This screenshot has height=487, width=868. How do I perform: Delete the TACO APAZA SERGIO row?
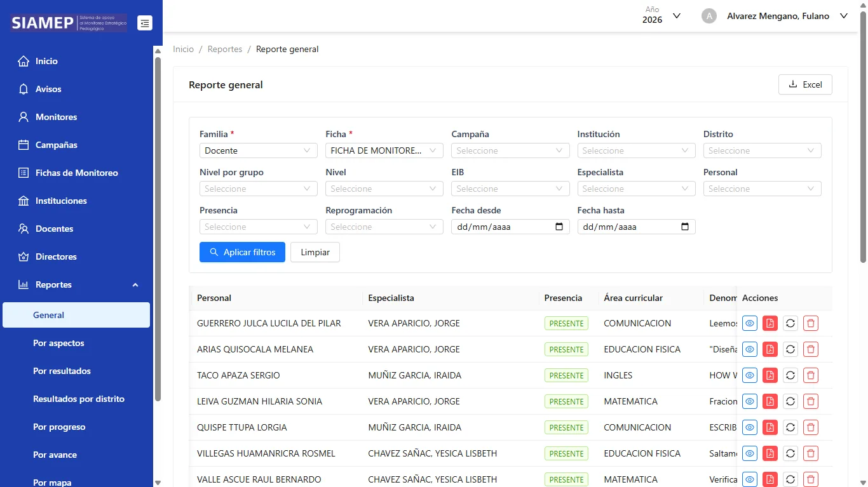coord(811,375)
